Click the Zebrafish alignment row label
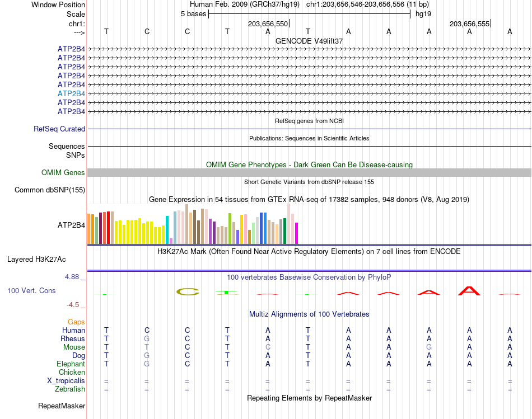The height and width of the screenshot is (419, 532). (x=70, y=389)
